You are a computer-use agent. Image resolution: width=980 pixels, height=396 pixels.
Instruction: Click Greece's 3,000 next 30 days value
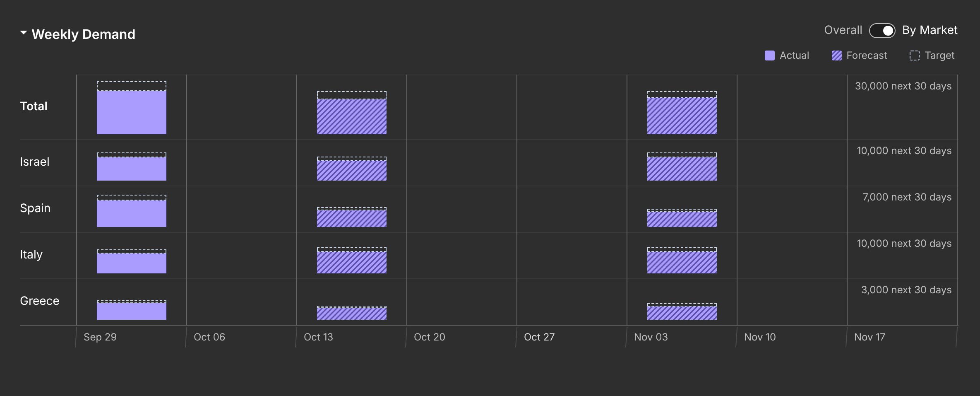[906, 290]
